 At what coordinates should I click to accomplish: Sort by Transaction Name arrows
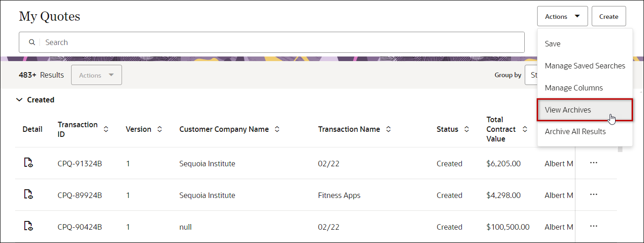point(389,130)
